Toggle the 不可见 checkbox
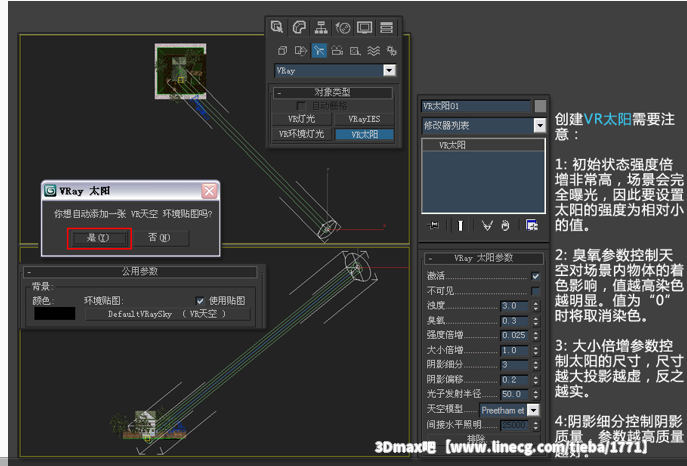The height and width of the screenshot is (466, 687). (535, 291)
